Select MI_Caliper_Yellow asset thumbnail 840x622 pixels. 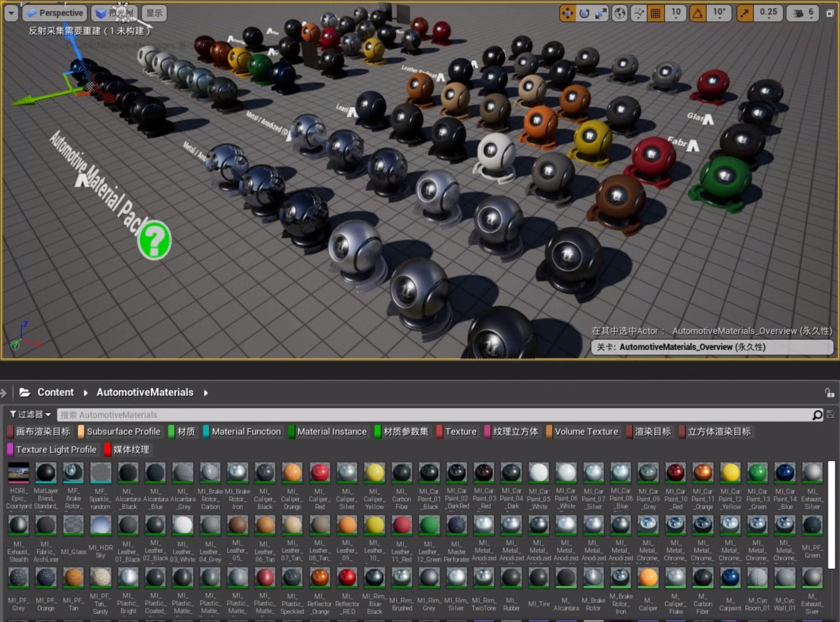coord(374,473)
